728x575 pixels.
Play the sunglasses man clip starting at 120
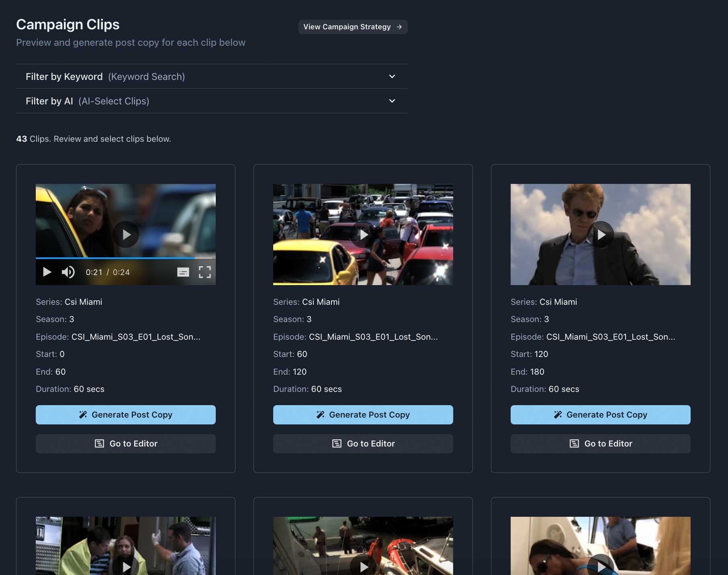(601, 234)
